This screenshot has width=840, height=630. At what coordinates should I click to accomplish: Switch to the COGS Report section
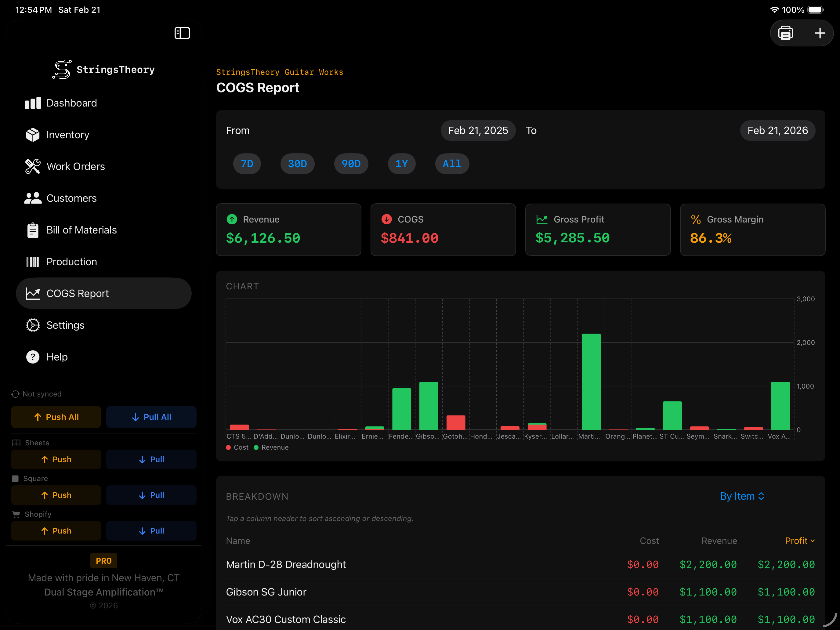coord(78,293)
